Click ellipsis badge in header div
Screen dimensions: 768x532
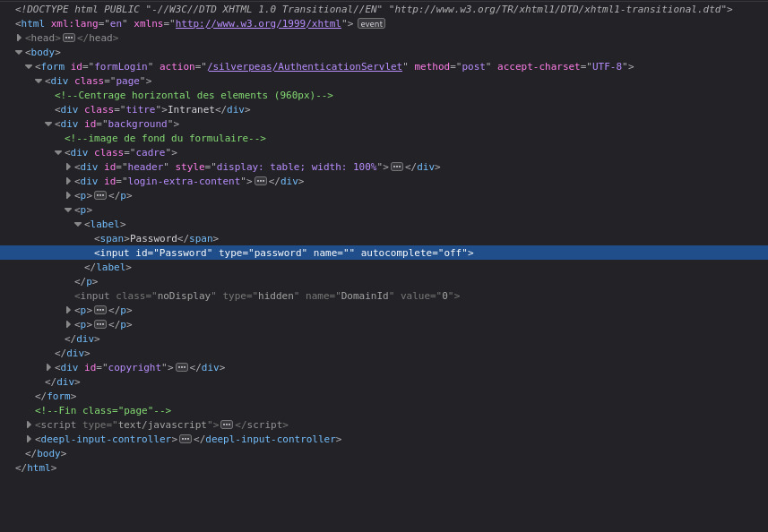pos(397,167)
